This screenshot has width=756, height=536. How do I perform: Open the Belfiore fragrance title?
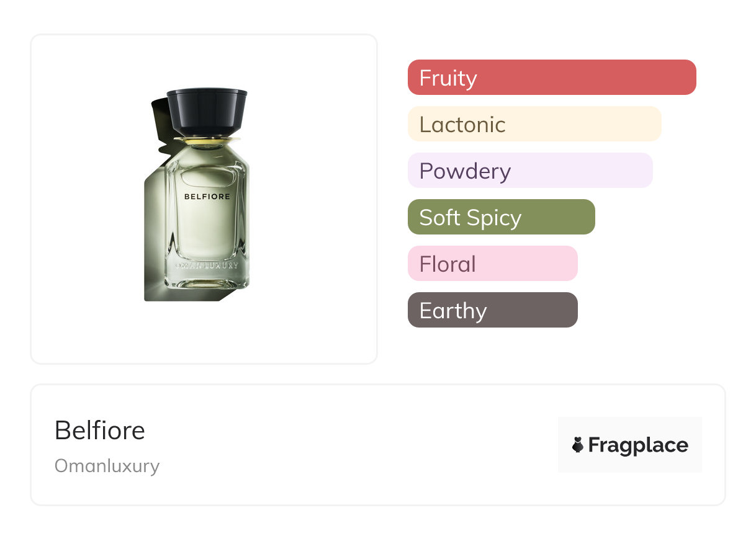100,430
